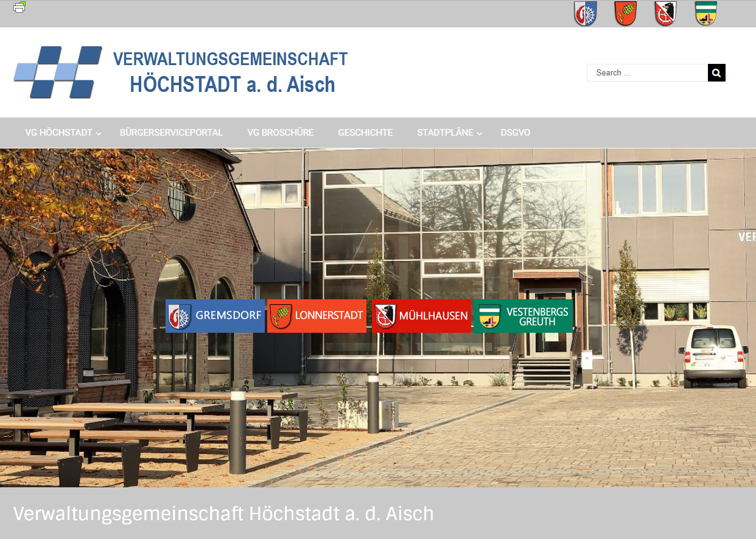Click the header title Verwaltungsgemeinschaft Höchstadt a. d. Aisch
This screenshot has height=539, width=756.
pyautogui.click(x=231, y=72)
